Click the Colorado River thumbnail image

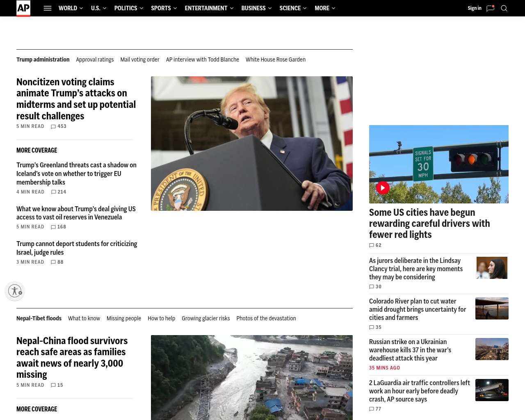click(492, 308)
